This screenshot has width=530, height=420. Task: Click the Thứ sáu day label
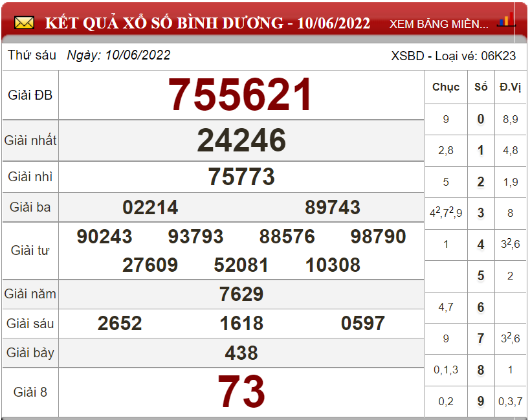click(x=32, y=55)
